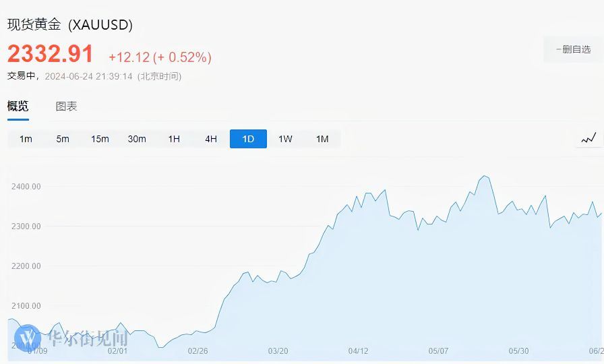Set chart to 1H timeframe
This screenshot has width=604, height=364.
[x=174, y=139]
